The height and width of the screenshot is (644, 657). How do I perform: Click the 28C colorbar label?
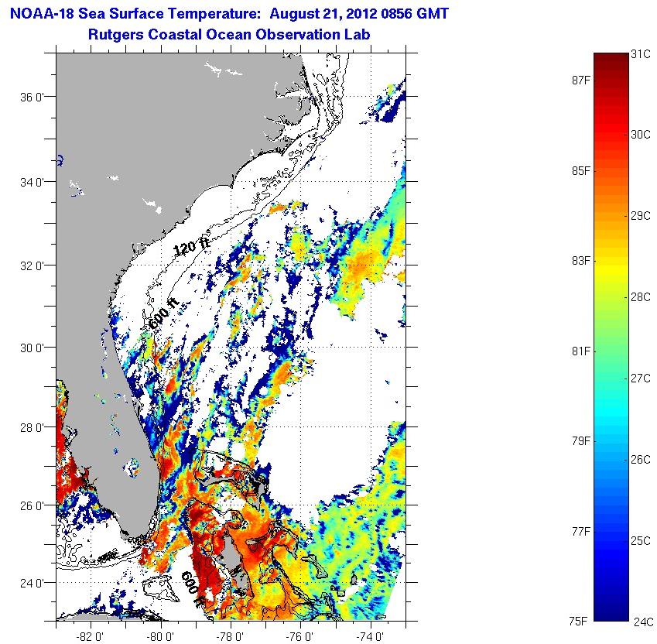pos(641,297)
